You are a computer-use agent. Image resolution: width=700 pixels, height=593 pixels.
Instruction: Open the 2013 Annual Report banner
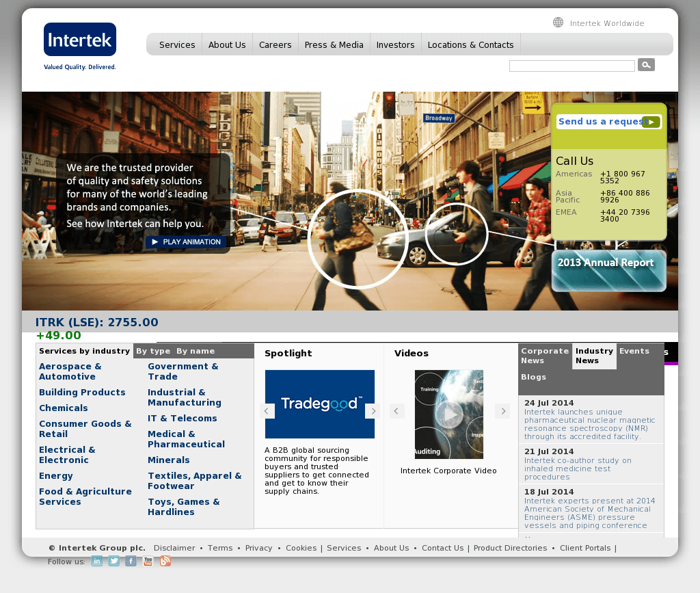point(609,271)
